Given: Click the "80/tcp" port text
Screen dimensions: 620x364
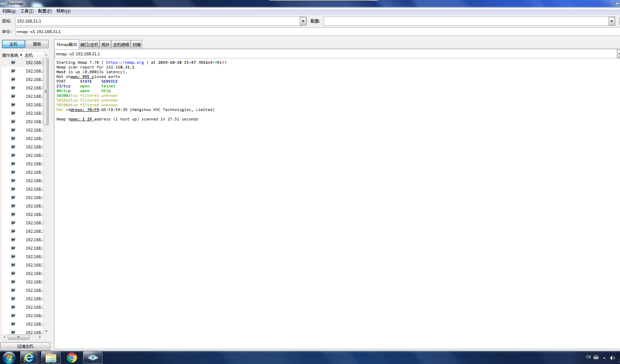Looking at the screenshot, I should pyautogui.click(x=63, y=91).
